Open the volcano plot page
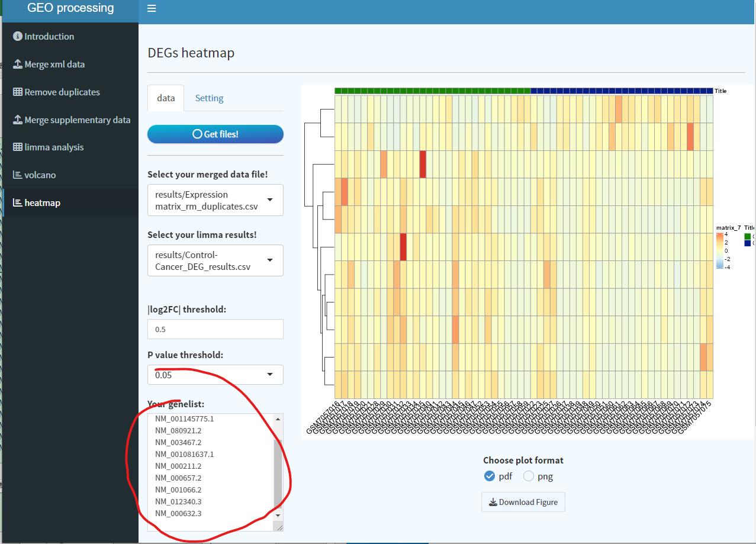Viewport: 756px width, 544px height. [69, 175]
